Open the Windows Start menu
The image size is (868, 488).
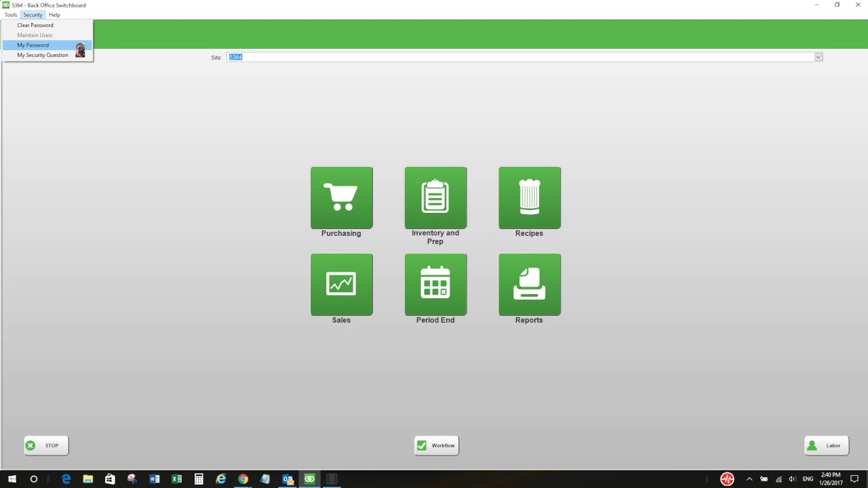(12, 479)
